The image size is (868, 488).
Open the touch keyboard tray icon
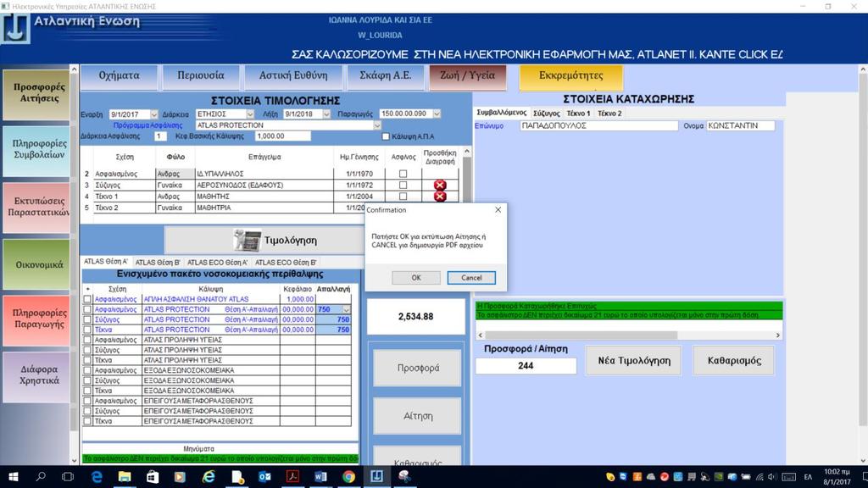coord(789,476)
